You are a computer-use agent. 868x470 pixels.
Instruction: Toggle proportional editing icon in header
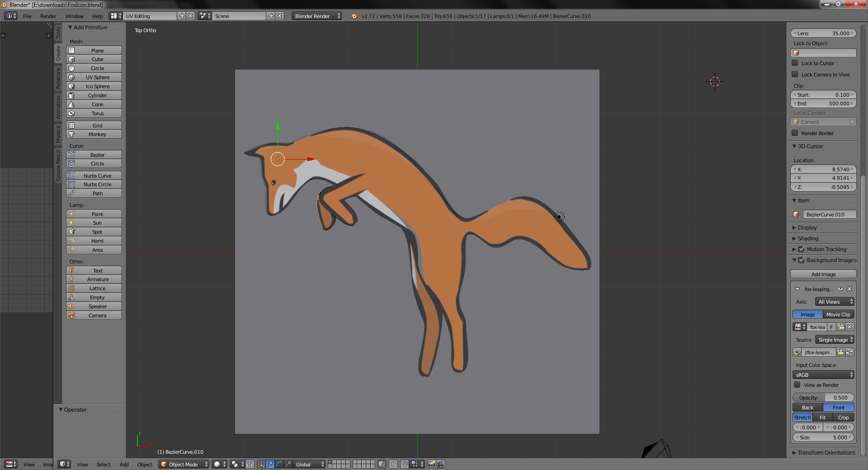pyautogui.click(x=393, y=464)
